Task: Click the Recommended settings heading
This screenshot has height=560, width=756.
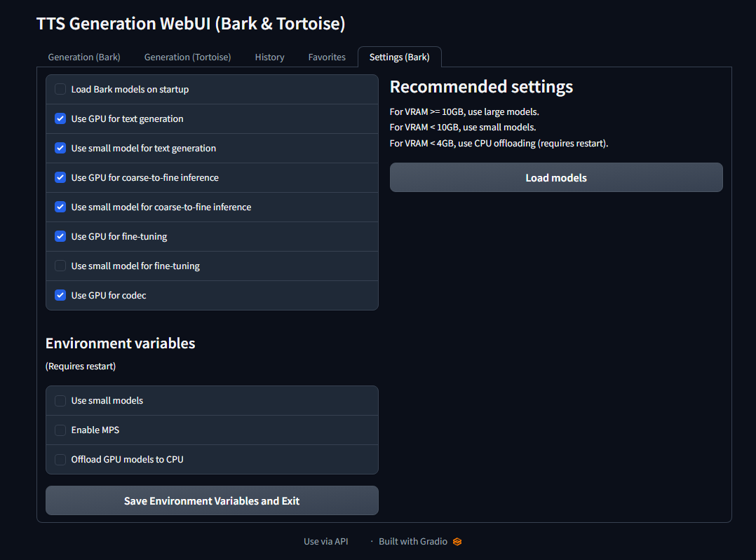Action: click(481, 87)
